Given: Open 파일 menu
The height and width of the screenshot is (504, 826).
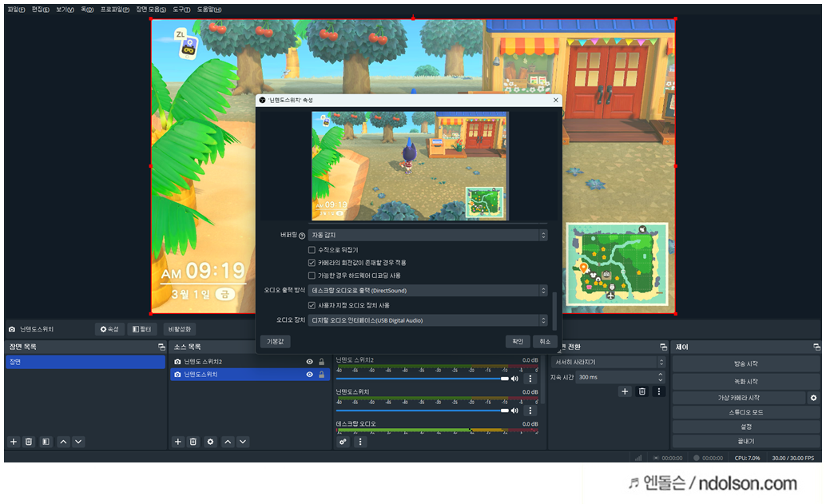Looking at the screenshot, I should click(x=16, y=10).
